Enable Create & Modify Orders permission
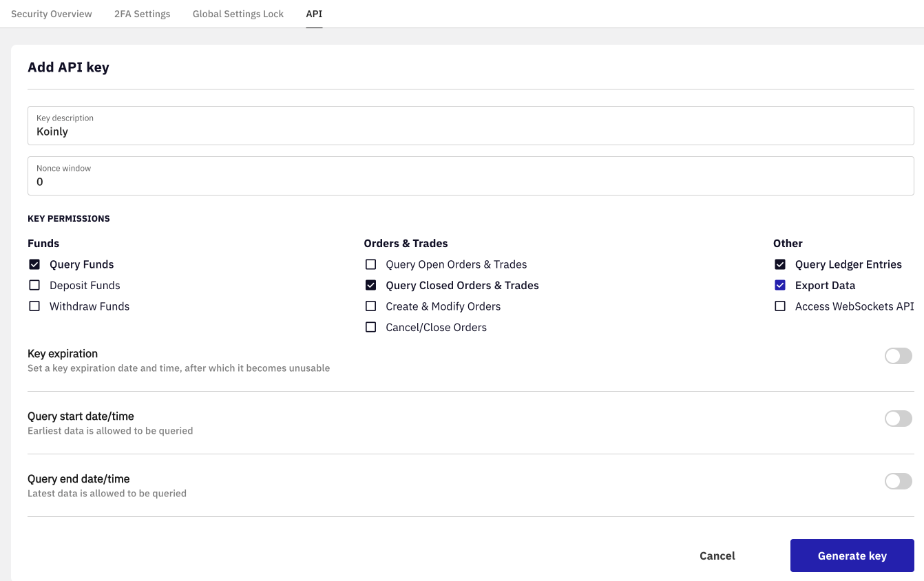This screenshot has height=581, width=924. (x=370, y=306)
